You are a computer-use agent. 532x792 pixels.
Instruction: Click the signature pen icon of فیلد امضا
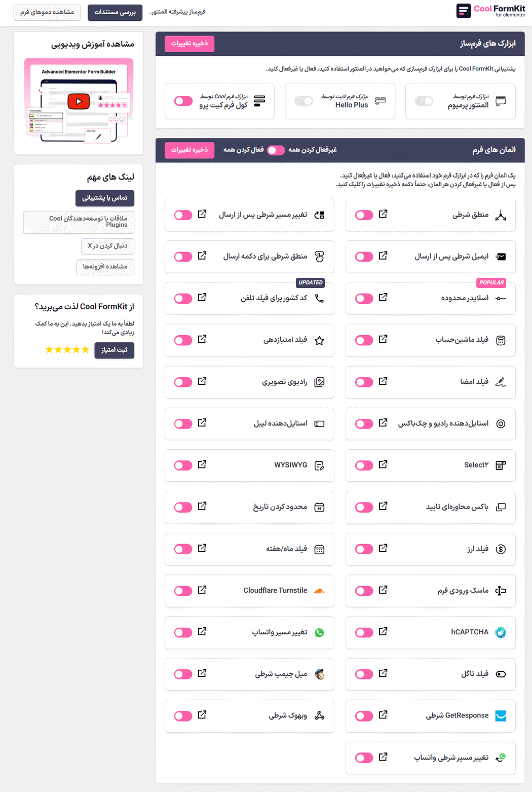501,382
